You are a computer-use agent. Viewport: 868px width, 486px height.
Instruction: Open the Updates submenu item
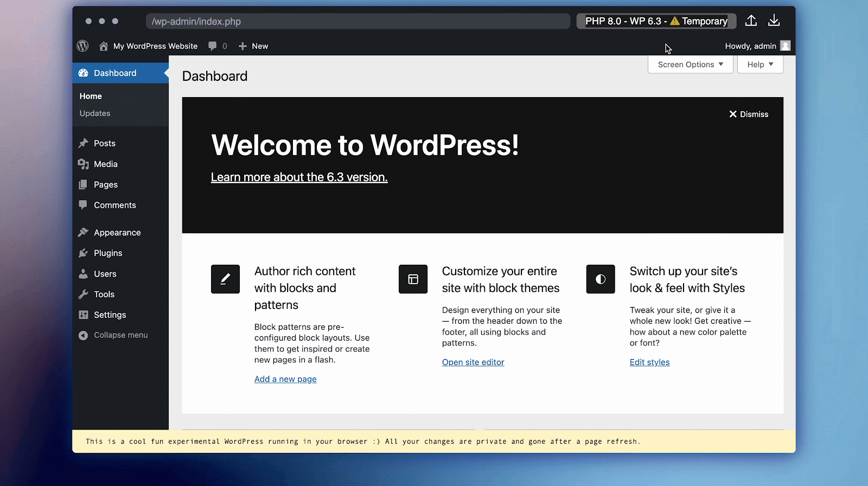95,113
